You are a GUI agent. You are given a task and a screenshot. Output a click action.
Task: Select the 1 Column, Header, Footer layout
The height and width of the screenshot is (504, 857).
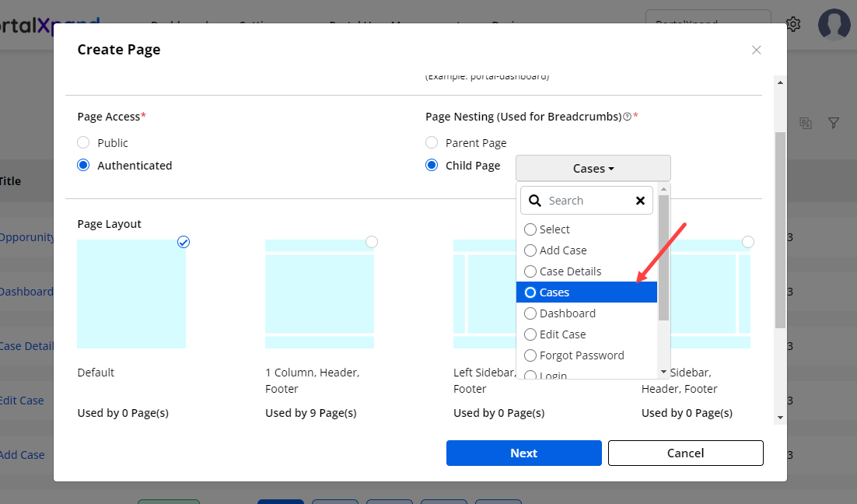click(320, 293)
